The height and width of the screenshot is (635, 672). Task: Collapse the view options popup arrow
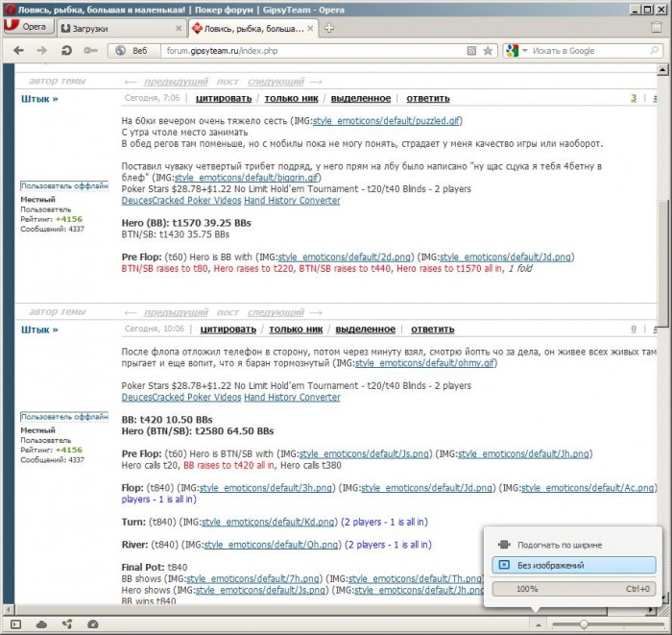[539, 624]
